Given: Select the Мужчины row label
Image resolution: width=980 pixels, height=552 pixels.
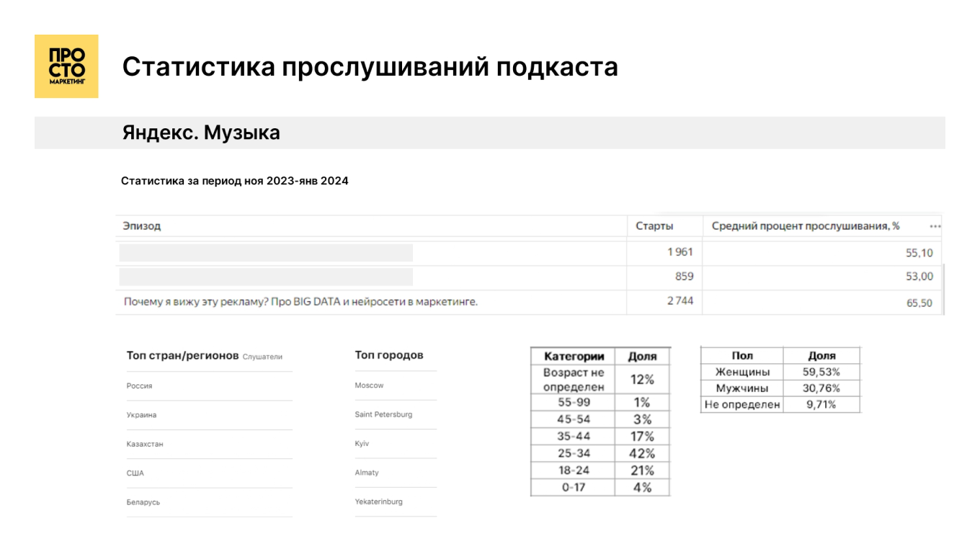Looking at the screenshot, I should [742, 388].
